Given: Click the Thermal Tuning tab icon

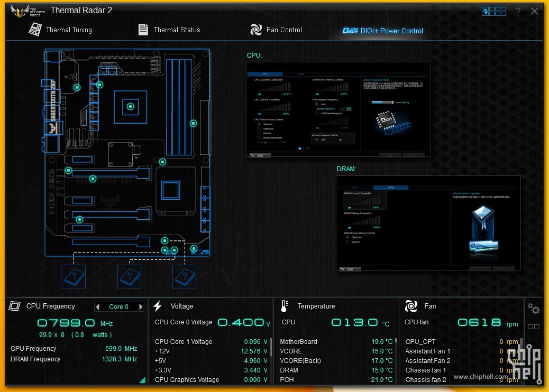Looking at the screenshot, I should click(x=35, y=30).
